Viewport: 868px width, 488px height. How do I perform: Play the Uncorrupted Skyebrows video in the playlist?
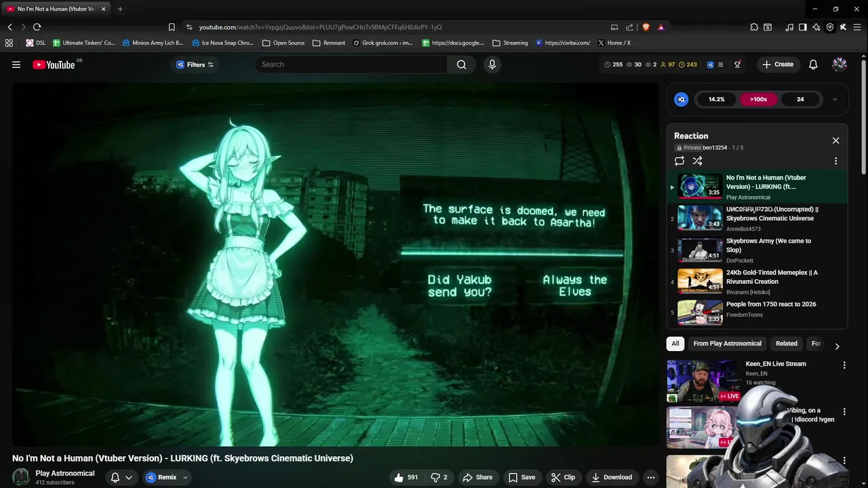[x=757, y=218]
